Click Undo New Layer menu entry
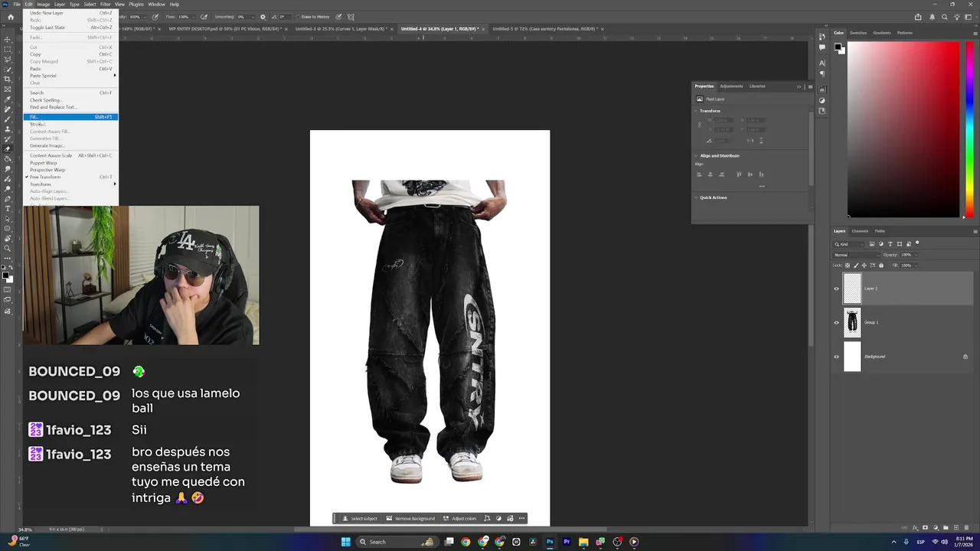 pos(70,13)
